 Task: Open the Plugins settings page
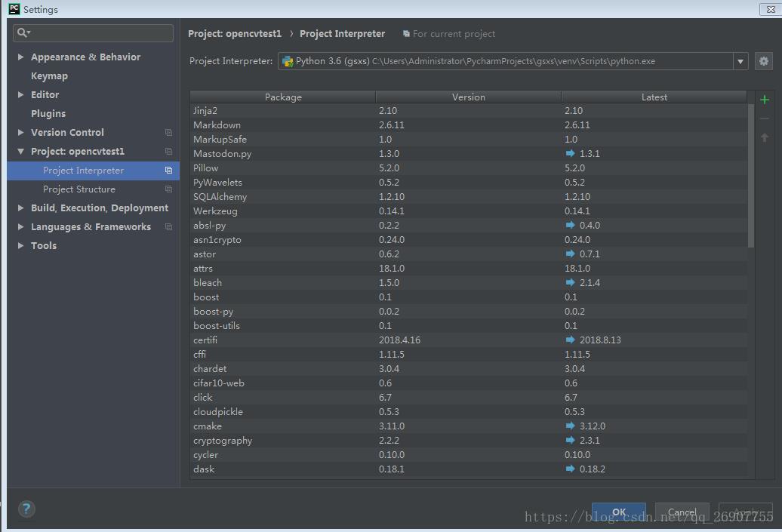[48, 114]
